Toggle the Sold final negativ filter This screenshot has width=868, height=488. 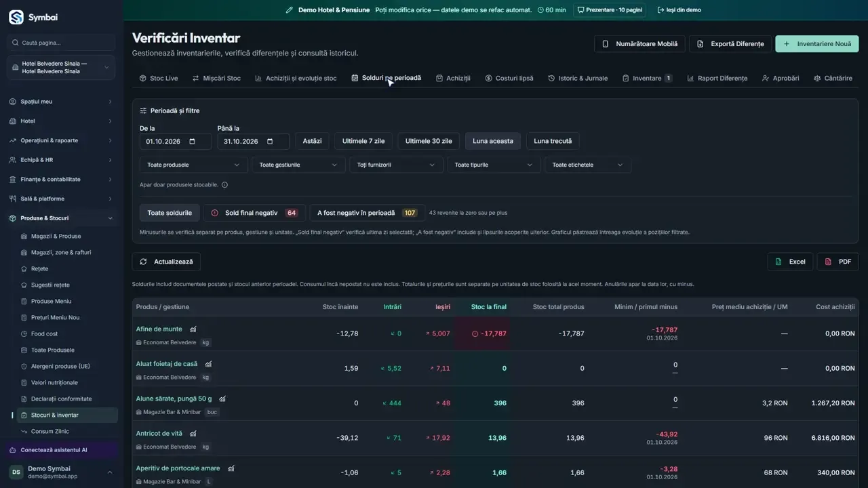pos(254,213)
